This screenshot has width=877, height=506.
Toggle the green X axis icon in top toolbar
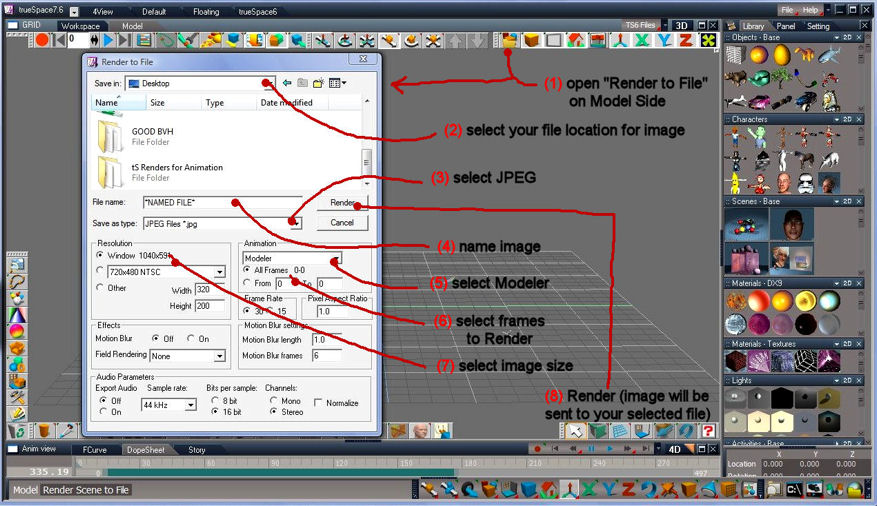pos(642,40)
